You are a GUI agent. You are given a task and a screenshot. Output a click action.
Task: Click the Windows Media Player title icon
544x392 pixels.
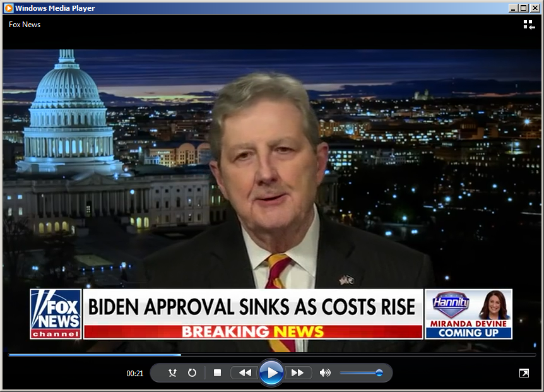[x=9, y=8]
